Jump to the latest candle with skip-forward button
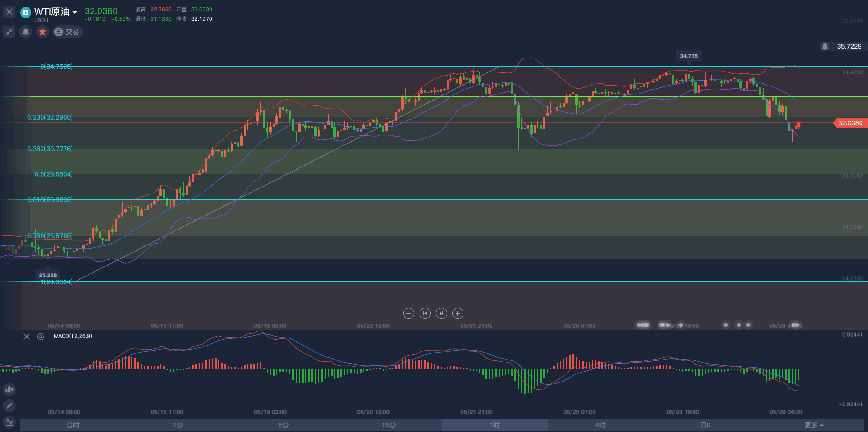 [x=441, y=313]
